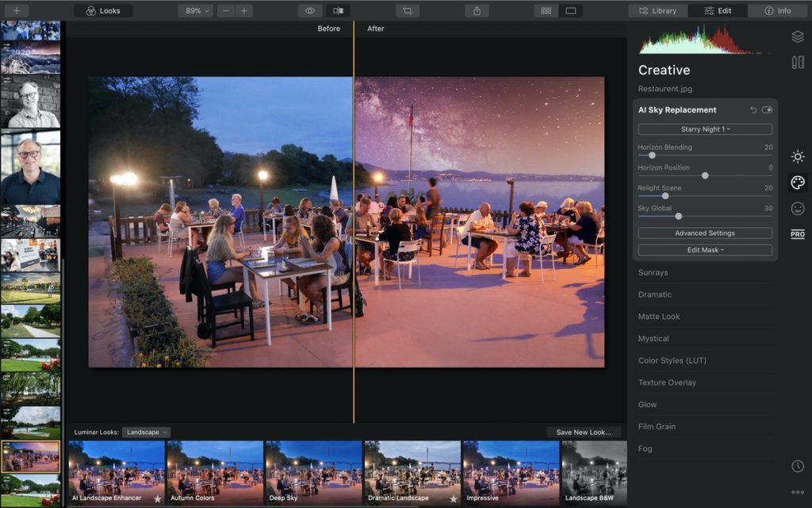Screen dimensions: 812x508
Task: Click the Advanced Settings button
Action: pyautogui.click(x=705, y=233)
